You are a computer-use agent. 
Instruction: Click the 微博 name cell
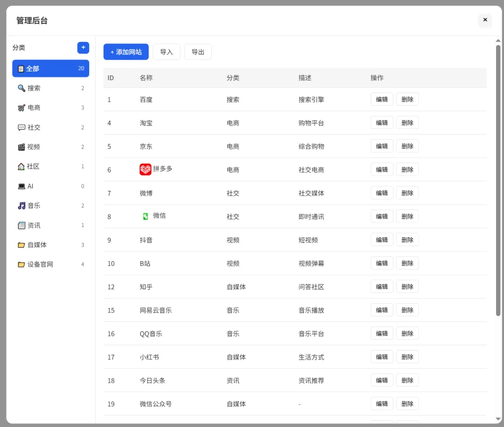[146, 193]
